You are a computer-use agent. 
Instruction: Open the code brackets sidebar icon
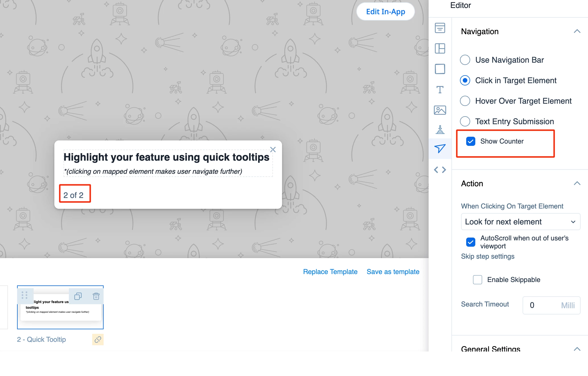click(440, 170)
